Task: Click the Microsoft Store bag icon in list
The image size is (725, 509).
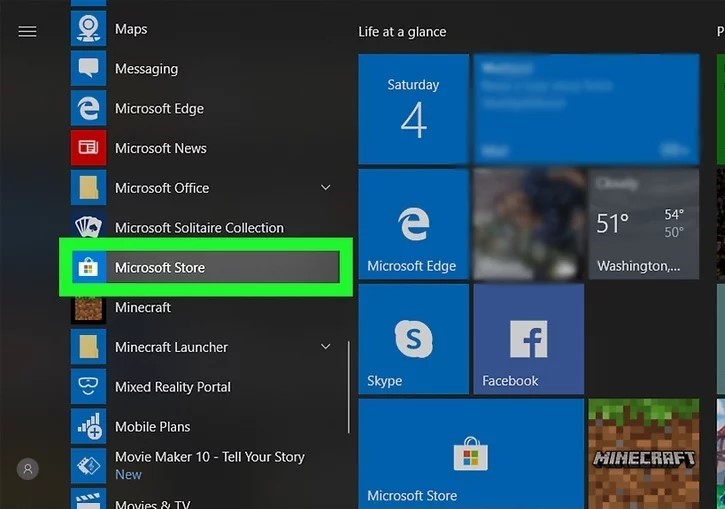Action: click(x=88, y=267)
